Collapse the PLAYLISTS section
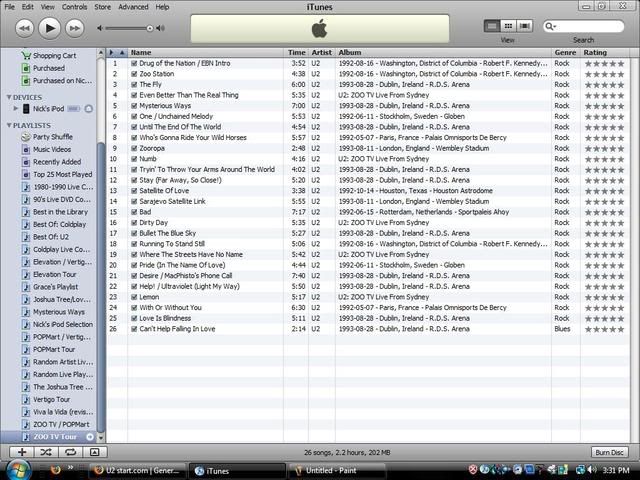 pos(9,125)
